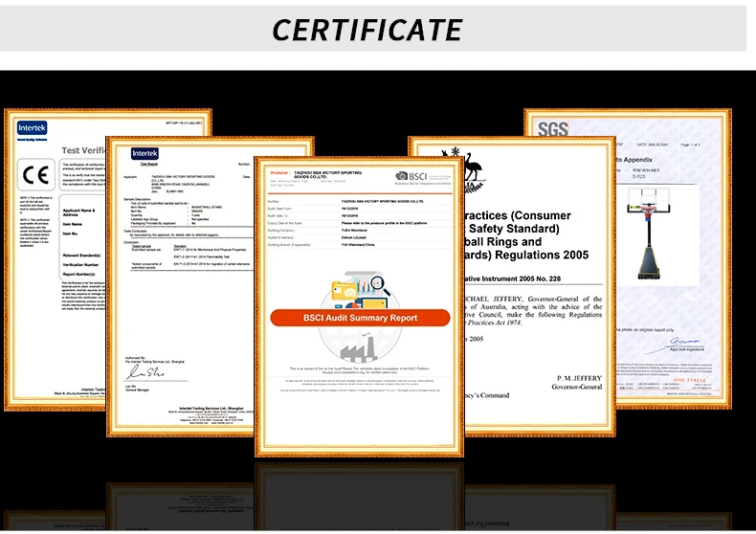Click 'Governor-General' text under P. M. JEFFERY
The image size is (756, 534).
pyautogui.click(x=577, y=387)
